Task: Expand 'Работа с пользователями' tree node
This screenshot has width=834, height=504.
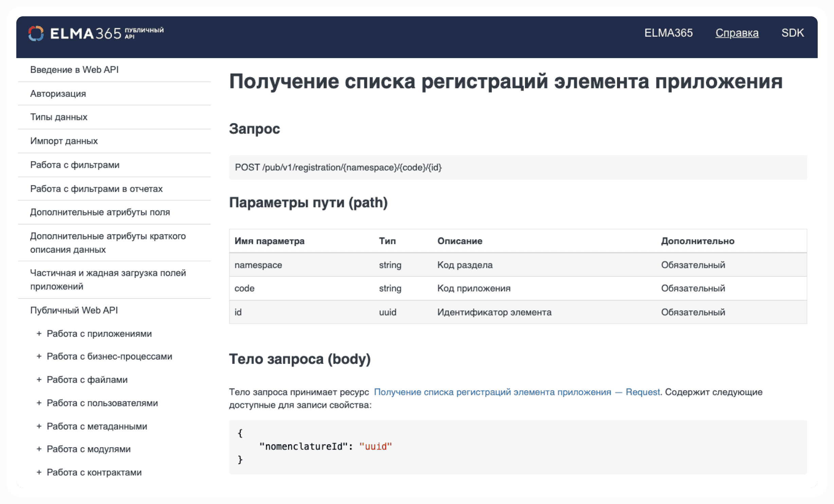Action: [39, 403]
